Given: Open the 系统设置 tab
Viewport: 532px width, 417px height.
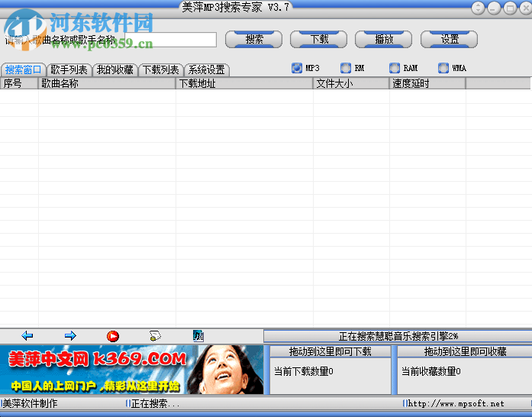Looking at the screenshot, I should (x=207, y=69).
